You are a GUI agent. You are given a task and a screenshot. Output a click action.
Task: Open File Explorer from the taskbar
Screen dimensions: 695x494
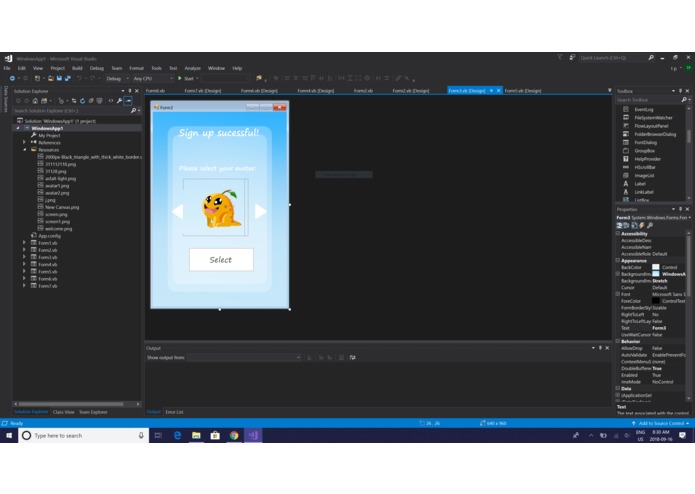196,436
